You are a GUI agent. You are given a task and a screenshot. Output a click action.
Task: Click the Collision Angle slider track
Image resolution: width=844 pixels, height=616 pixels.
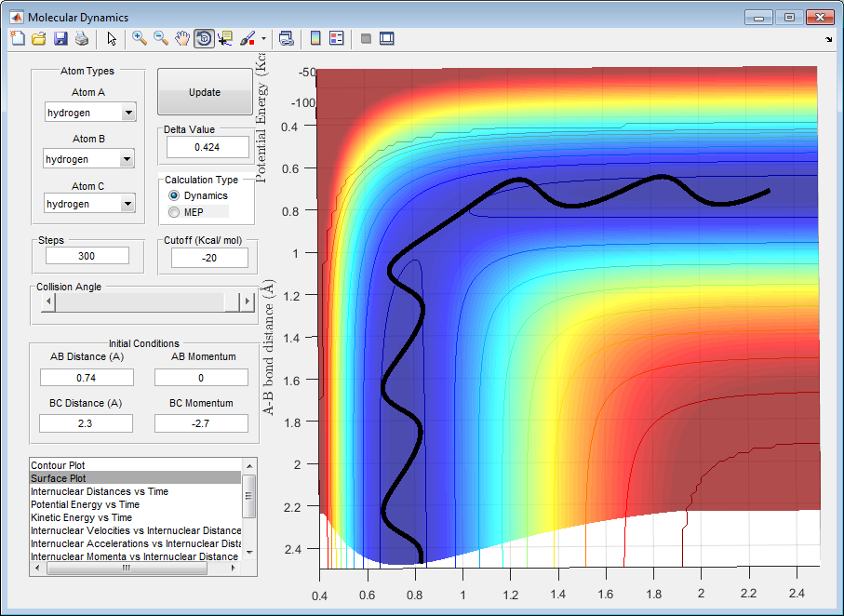click(140, 301)
